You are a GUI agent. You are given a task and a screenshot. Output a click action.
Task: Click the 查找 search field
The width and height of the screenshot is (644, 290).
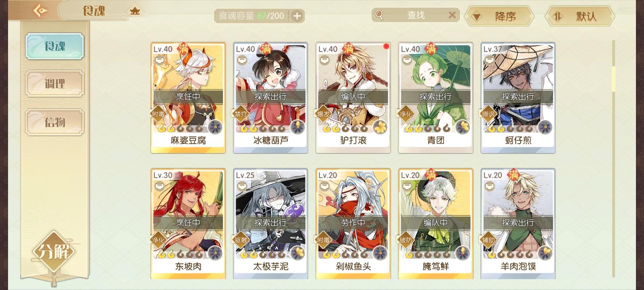[416, 15]
